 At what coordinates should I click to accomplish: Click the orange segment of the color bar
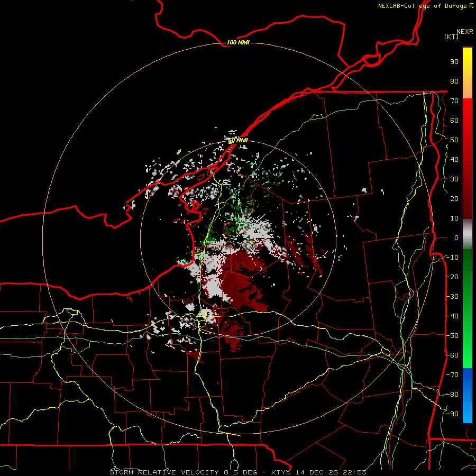pyautogui.click(x=467, y=88)
